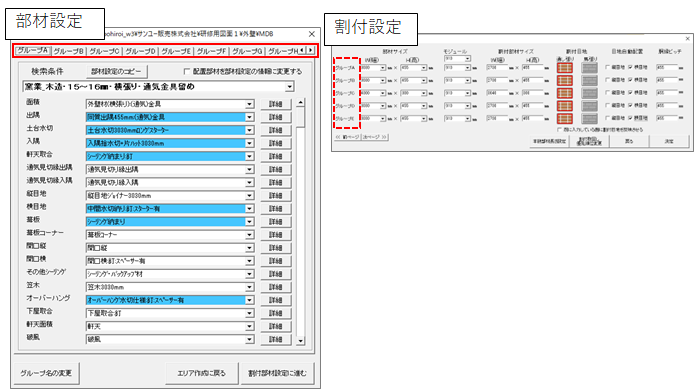The image size is (694, 389).
Task: Switch to the グループA tab
Action: pyautogui.click(x=33, y=50)
